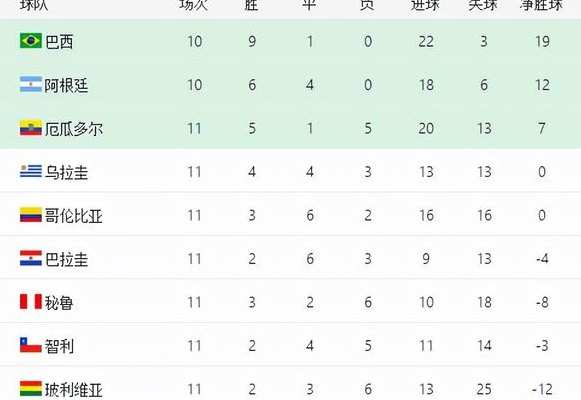Click the Colombia flag icon
This screenshot has width=581, height=400.
31,215
